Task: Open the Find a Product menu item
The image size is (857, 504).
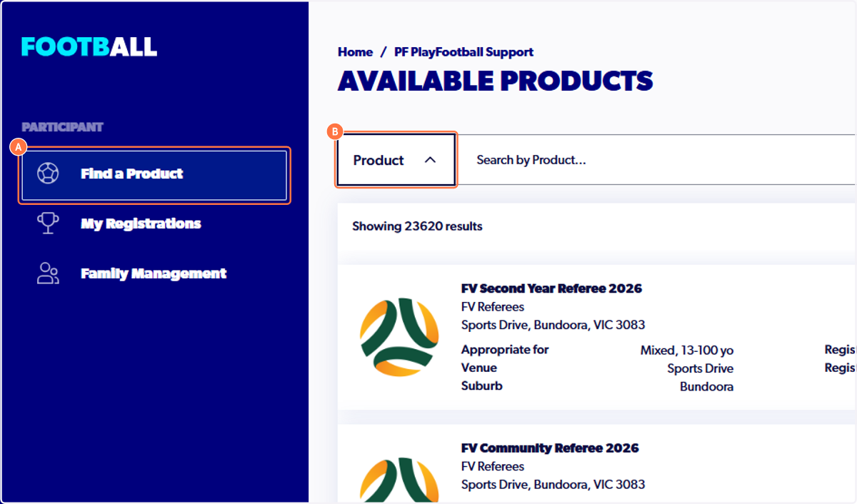Action: 154,176
